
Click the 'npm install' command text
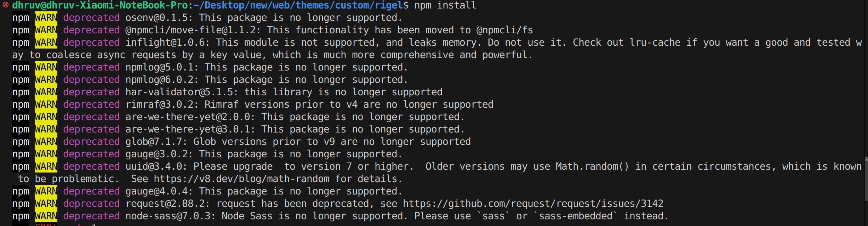[x=445, y=5]
